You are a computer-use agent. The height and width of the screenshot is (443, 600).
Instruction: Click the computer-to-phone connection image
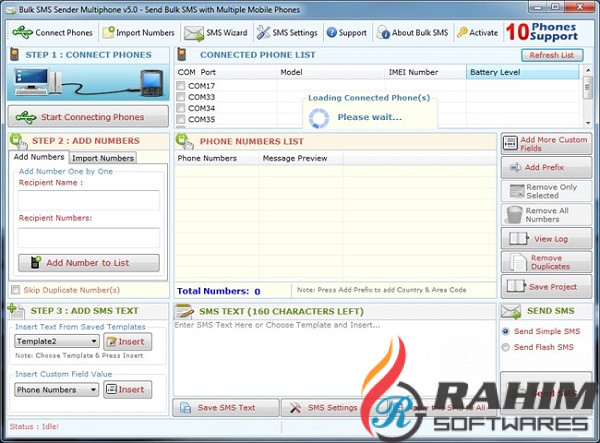point(88,82)
